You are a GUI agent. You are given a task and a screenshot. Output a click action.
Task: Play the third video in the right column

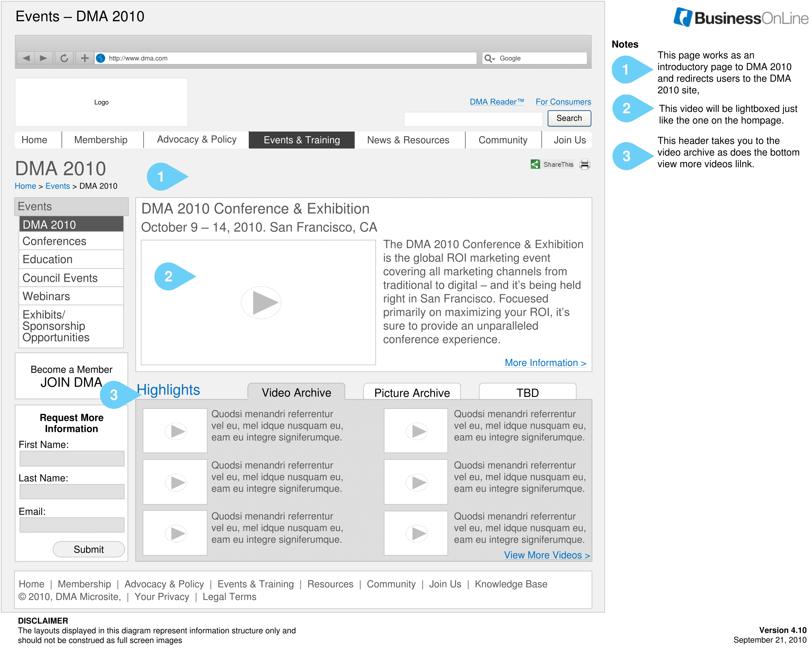click(416, 533)
